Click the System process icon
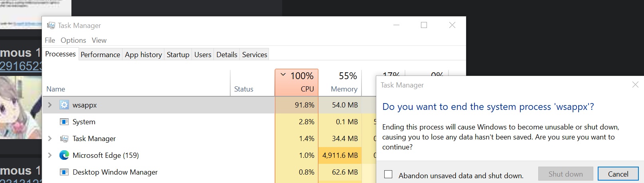This screenshot has height=183, width=644. [x=64, y=122]
